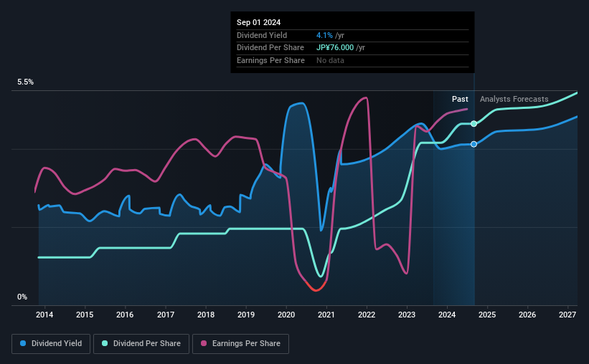589x364 pixels.
Task: Click the Analysts Forecasts label
Action: pos(514,99)
